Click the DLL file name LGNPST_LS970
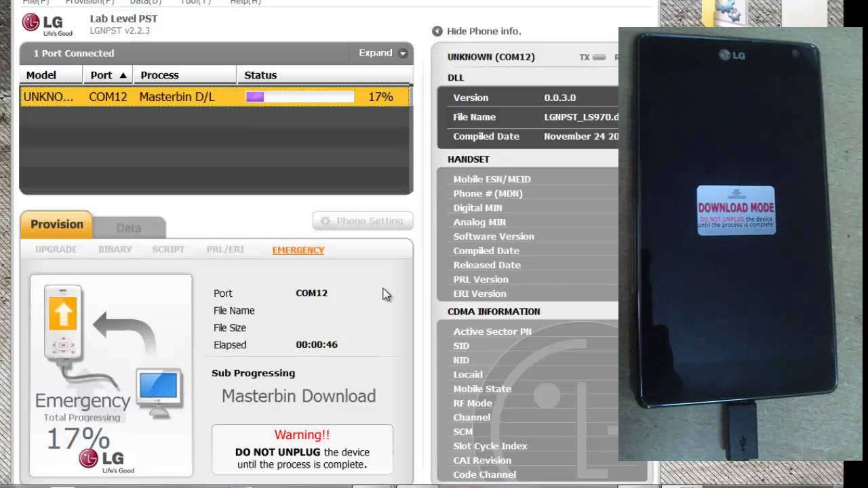This screenshot has height=488, width=868. (x=581, y=117)
